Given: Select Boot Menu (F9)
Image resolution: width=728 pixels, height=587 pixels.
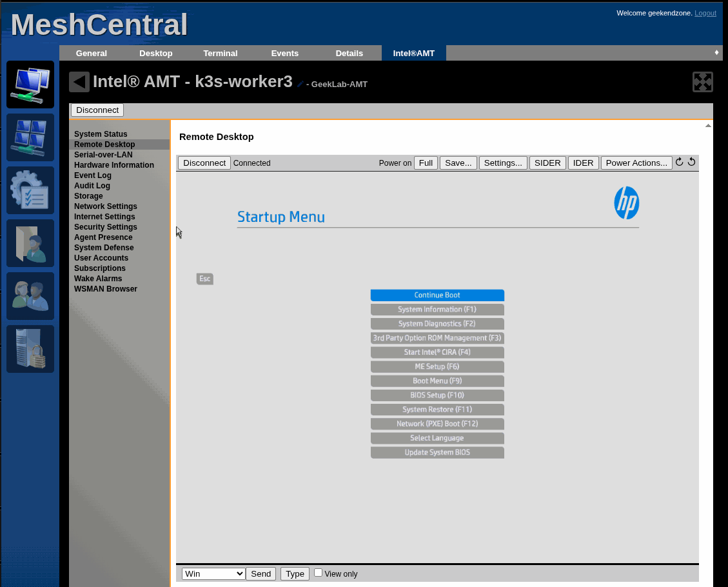Looking at the screenshot, I should click(437, 381).
